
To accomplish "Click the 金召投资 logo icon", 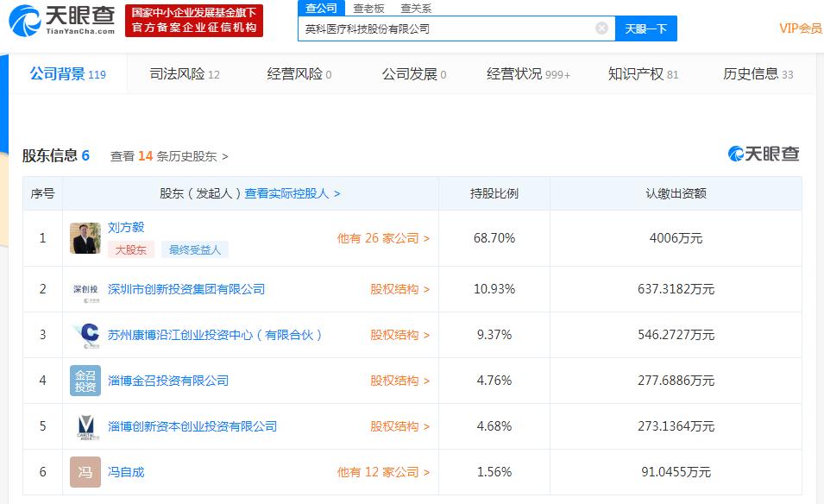I will (85, 381).
